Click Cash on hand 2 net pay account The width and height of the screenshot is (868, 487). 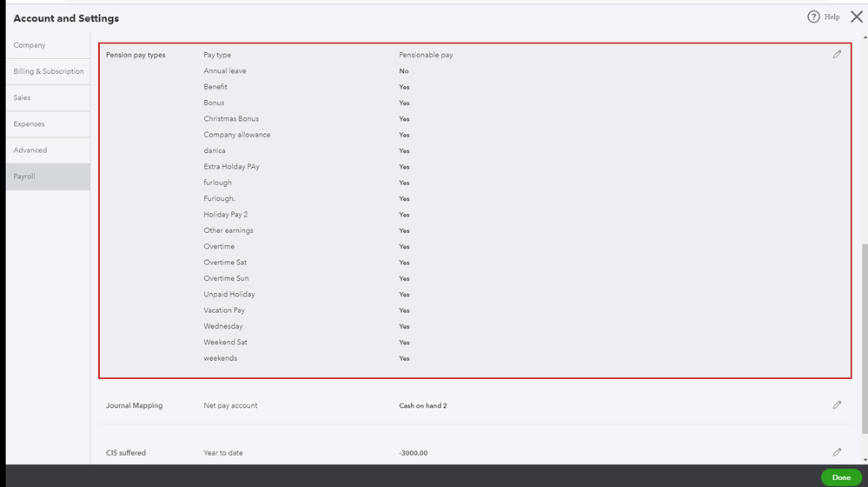point(423,405)
